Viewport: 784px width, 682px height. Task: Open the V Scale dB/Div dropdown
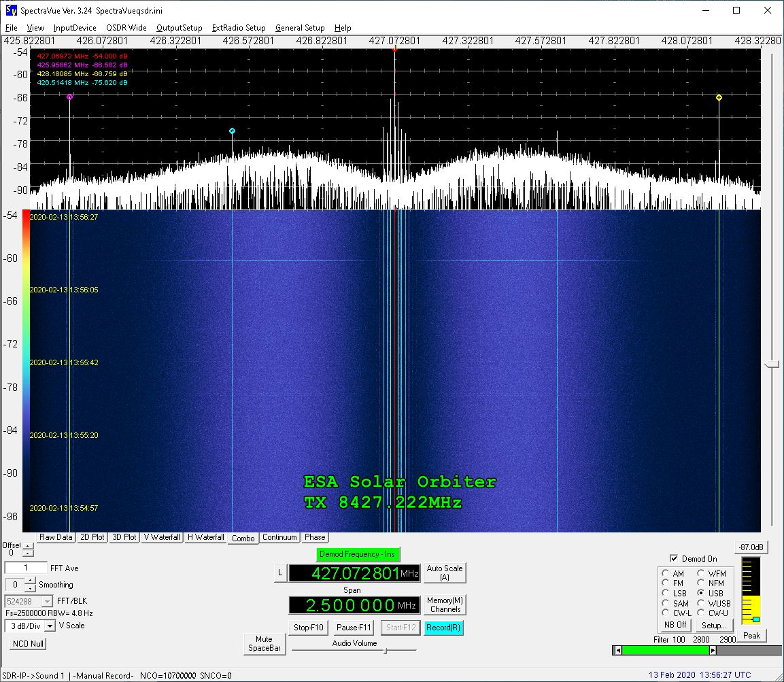point(50,626)
